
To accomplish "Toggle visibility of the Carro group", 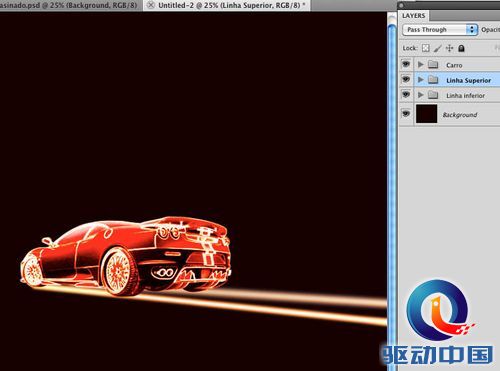I will click(x=406, y=64).
